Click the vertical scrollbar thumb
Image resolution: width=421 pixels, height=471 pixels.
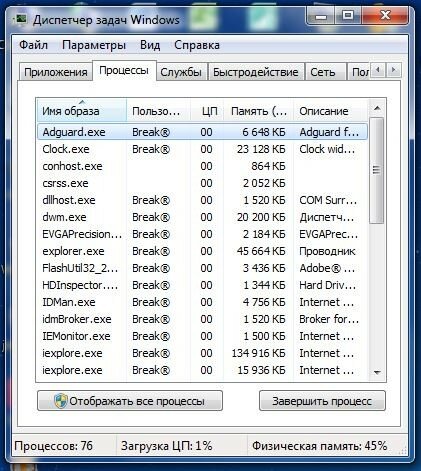coord(377,170)
